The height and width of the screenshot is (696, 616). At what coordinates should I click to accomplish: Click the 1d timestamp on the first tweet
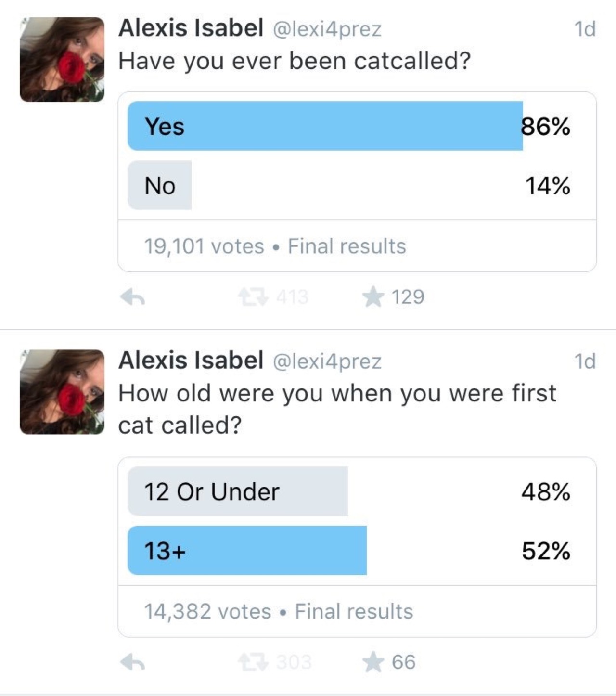pyautogui.click(x=585, y=29)
